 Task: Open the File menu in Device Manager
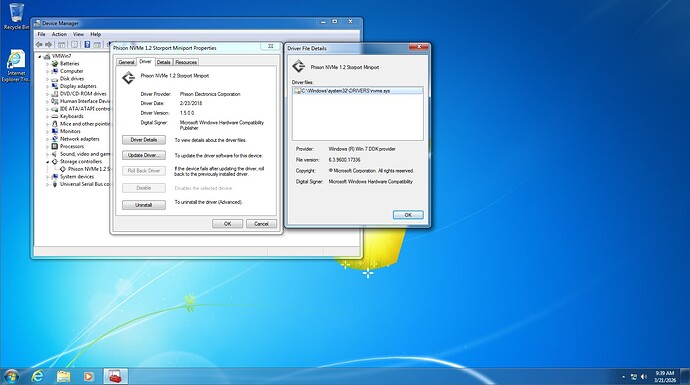pos(41,34)
